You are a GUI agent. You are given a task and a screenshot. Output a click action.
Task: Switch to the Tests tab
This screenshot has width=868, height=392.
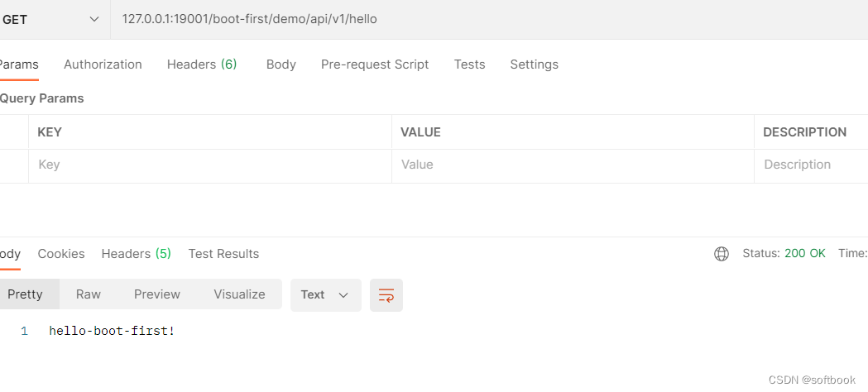469,65
